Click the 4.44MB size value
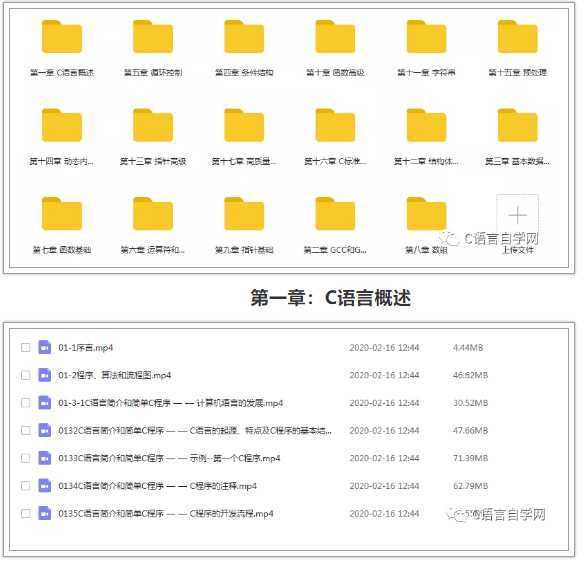584x562 pixels. [x=468, y=348]
